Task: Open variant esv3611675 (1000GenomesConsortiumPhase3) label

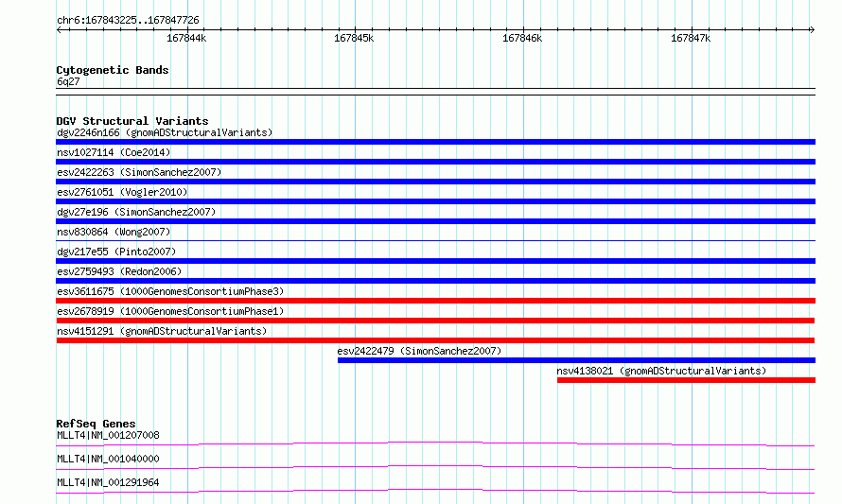Action: click(170, 291)
